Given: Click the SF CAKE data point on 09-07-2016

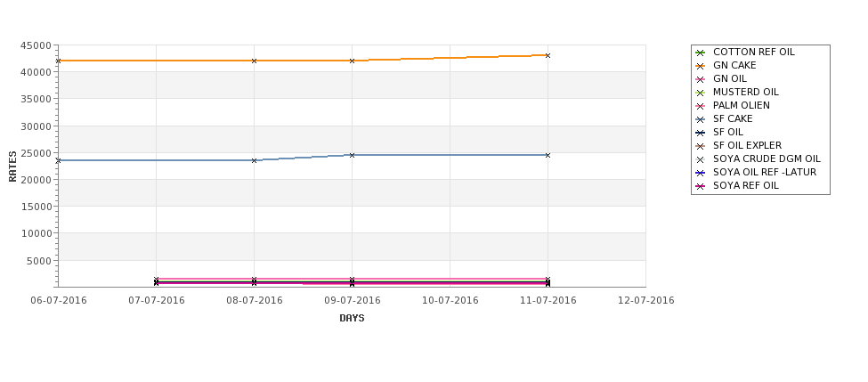Looking at the screenshot, I should [x=352, y=155].
